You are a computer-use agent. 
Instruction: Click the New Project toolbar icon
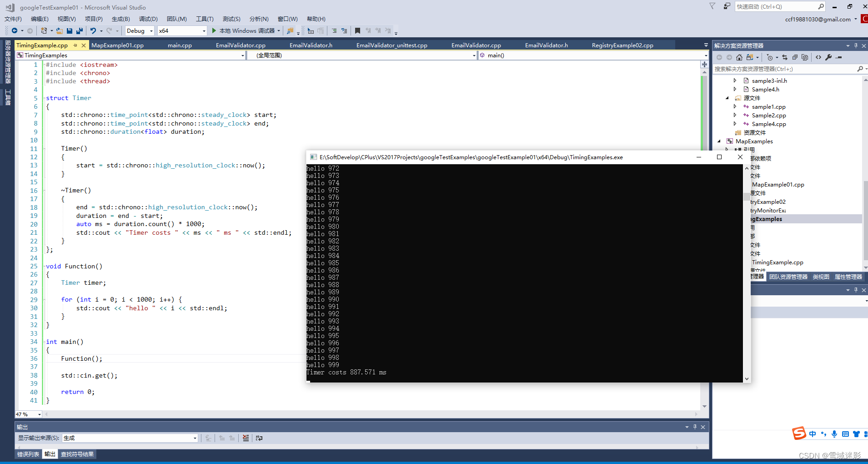(x=44, y=30)
